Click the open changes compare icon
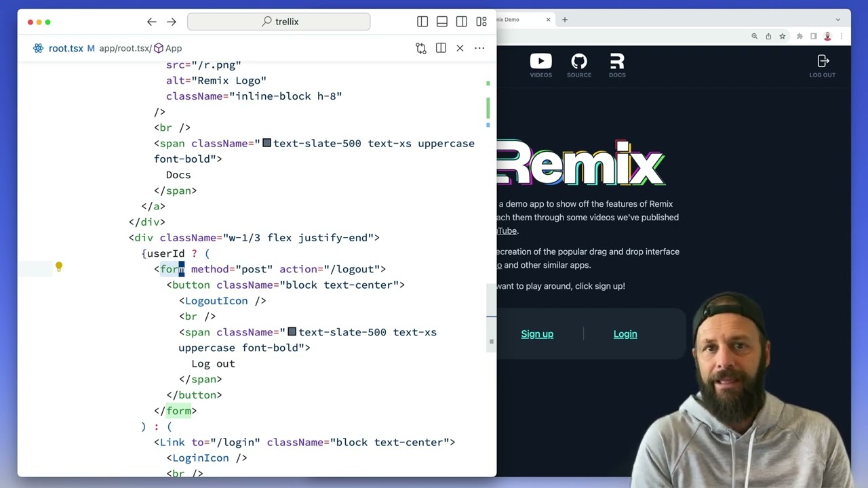 [x=421, y=48]
